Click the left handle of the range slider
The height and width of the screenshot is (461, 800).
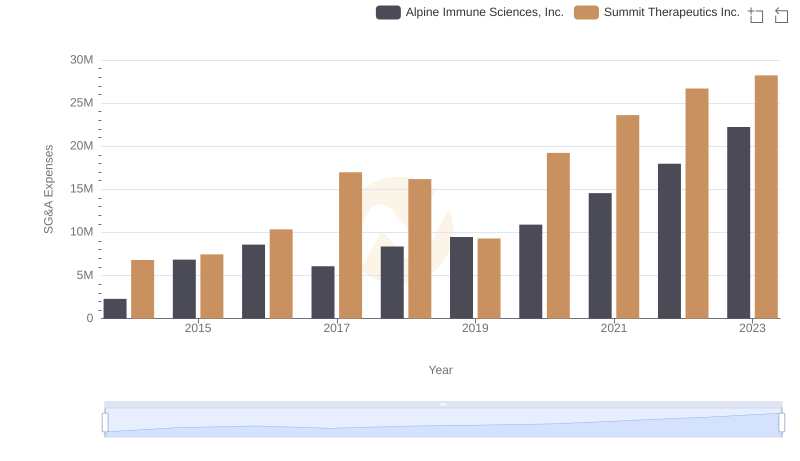coord(105,422)
